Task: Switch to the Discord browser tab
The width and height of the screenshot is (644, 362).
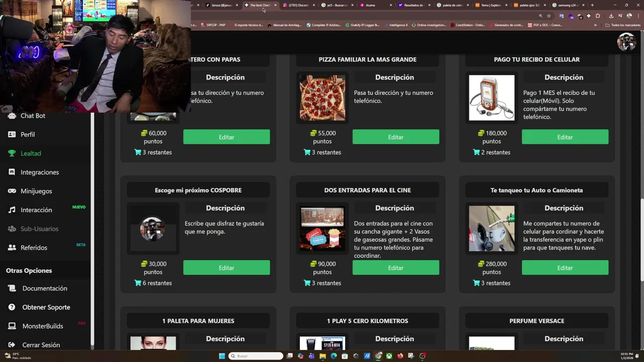Action: click(x=298, y=5)
